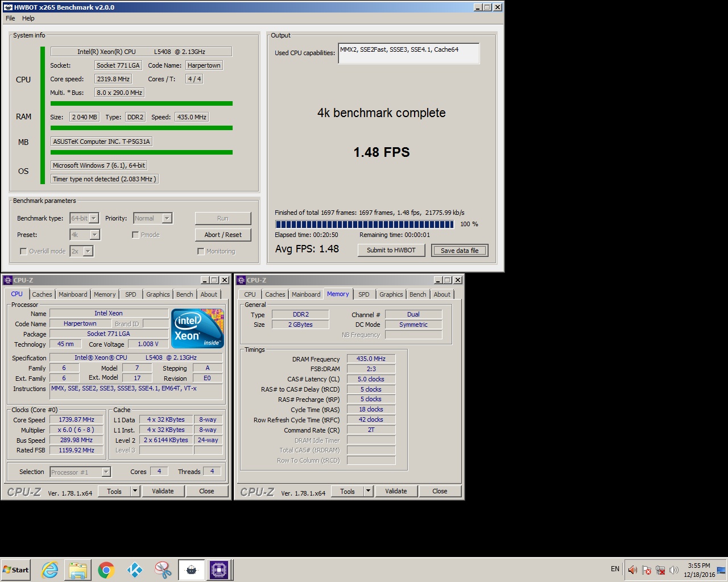The width and height of the screenshot is (728, 582).
Task: Select the CPU-Z chip icon in taskbar
Action: (219, 569)
